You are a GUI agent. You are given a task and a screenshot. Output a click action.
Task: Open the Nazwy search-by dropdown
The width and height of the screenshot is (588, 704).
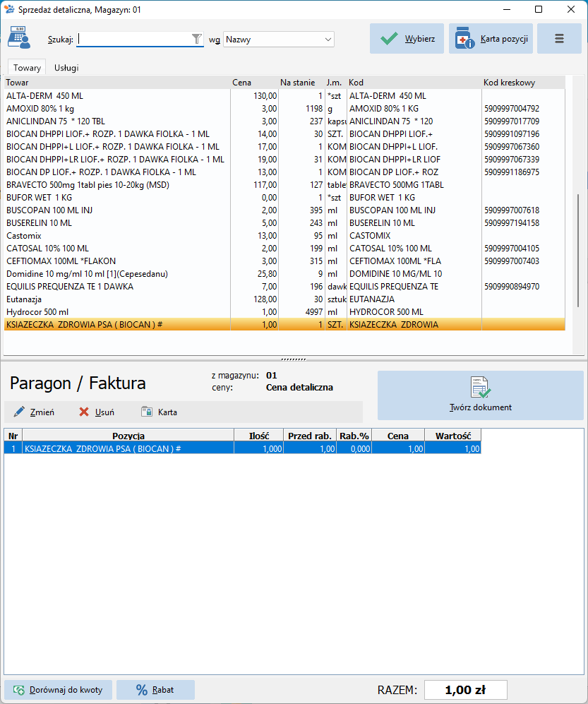point(279,39)
